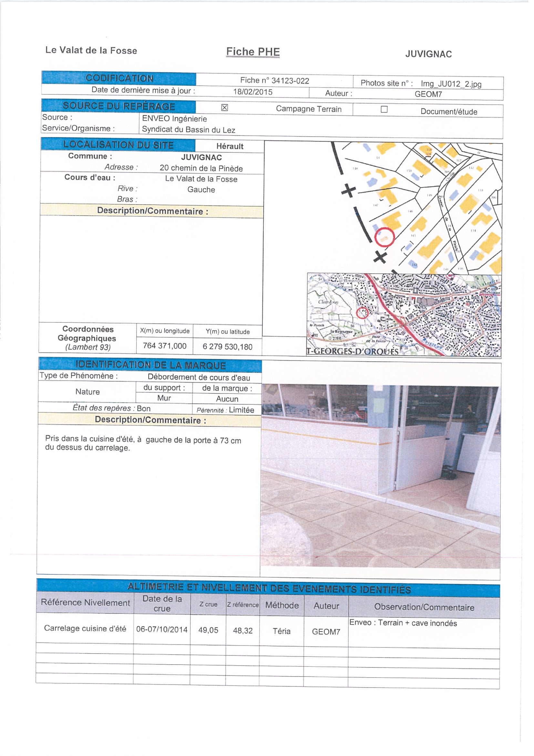Viewport: 534px width, 756px height.
Task: Click IDENTIFICATION DE LA MARQUE header
Action: coord(150,365)
